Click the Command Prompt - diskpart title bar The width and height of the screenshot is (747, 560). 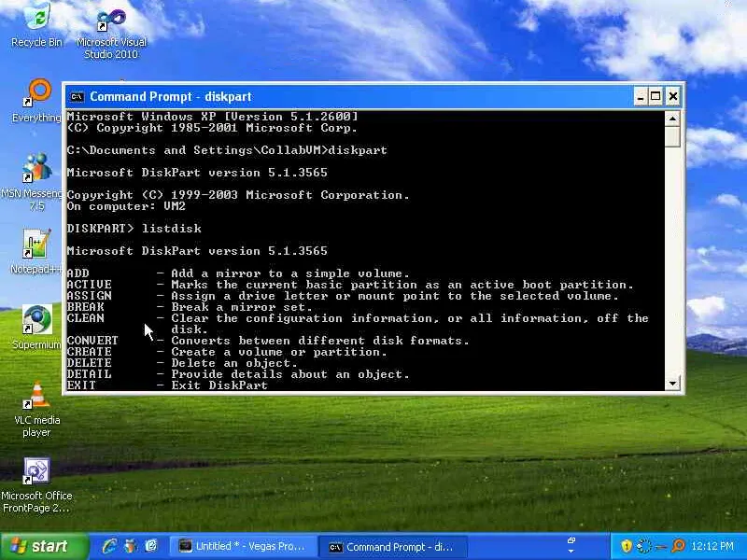(351, 97)
